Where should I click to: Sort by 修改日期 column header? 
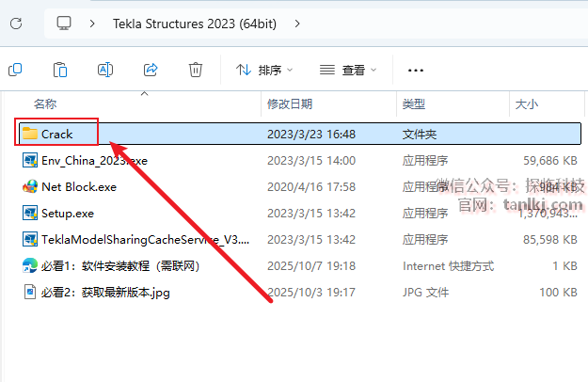pyautogui.click(x=290, y=103)
